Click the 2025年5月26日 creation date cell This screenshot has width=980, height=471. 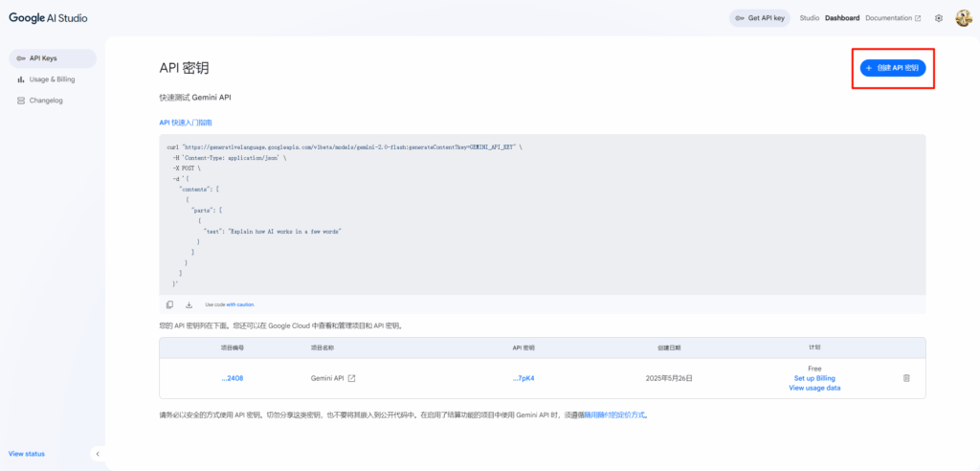tap(669, 378)
